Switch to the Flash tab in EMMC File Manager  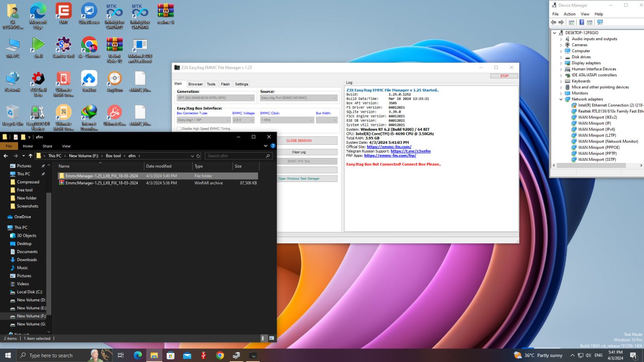coord(225,84)
